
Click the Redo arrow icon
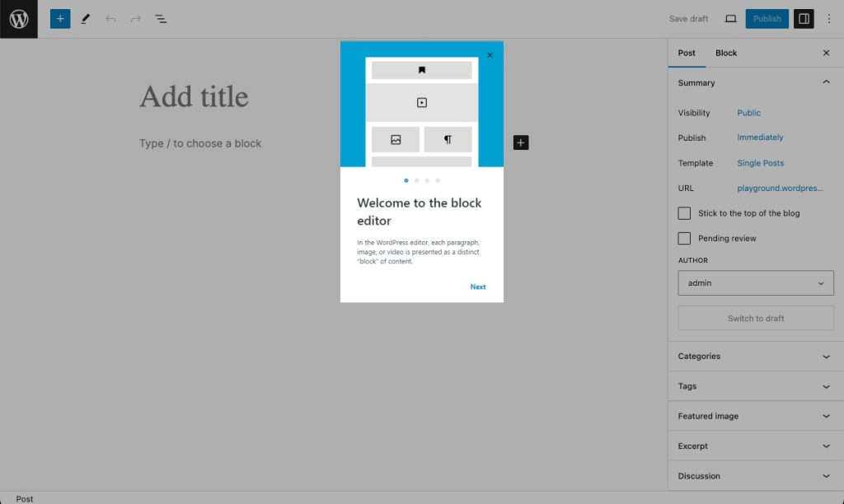[x=136, y=19]
